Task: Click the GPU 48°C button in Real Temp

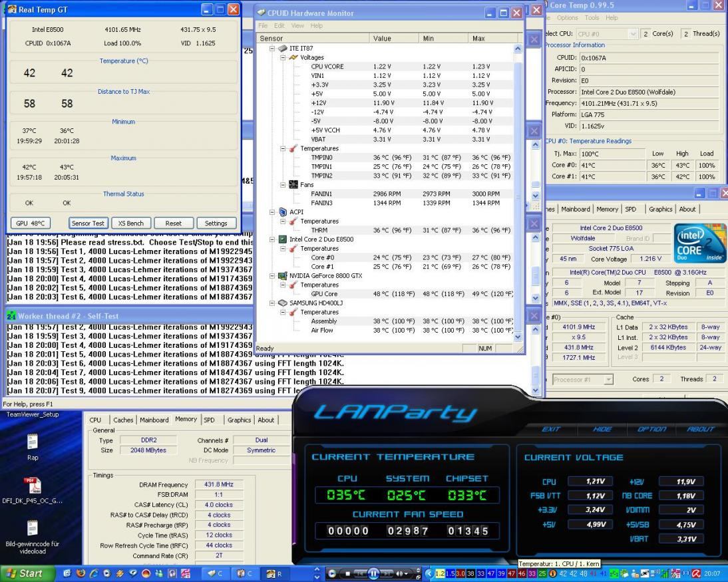Action: (x=30, y=223)
